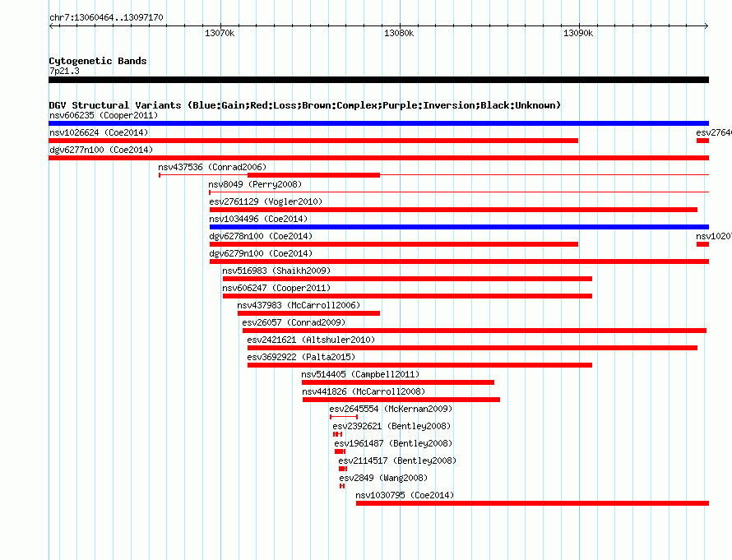Image resolution: width=732 pixels, height=560 pixels.
Task: Select the red bar for esv2421621
Action: click(x=472, y=348)
